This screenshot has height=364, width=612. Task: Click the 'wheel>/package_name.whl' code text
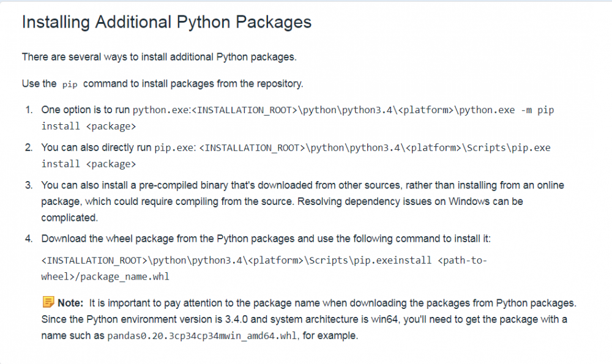105,277
